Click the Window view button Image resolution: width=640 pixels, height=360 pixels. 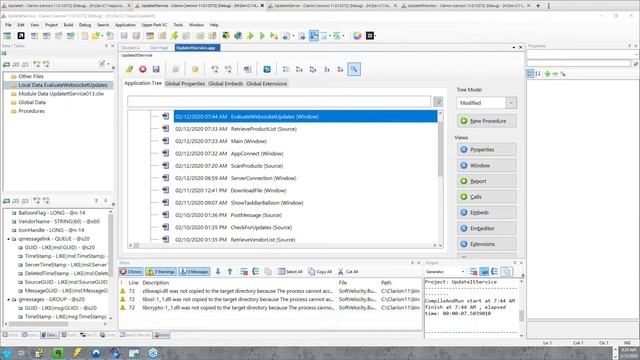[487, 166]
